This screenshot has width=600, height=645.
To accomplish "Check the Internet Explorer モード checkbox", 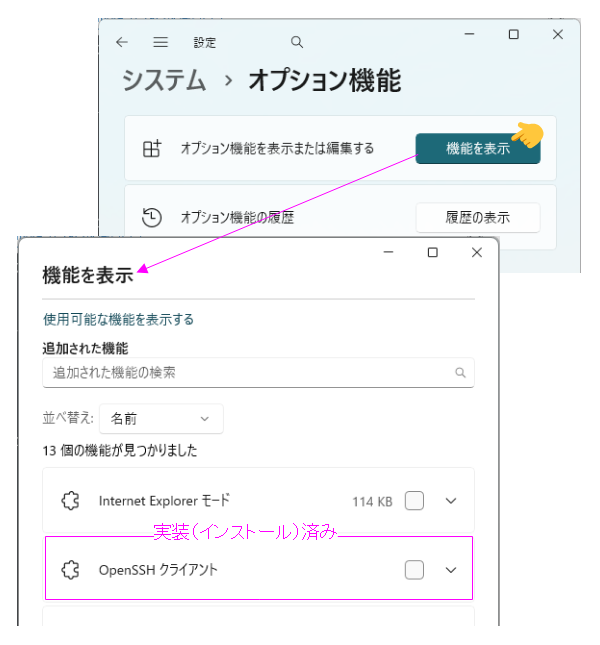I will click(x=414, y=501).
